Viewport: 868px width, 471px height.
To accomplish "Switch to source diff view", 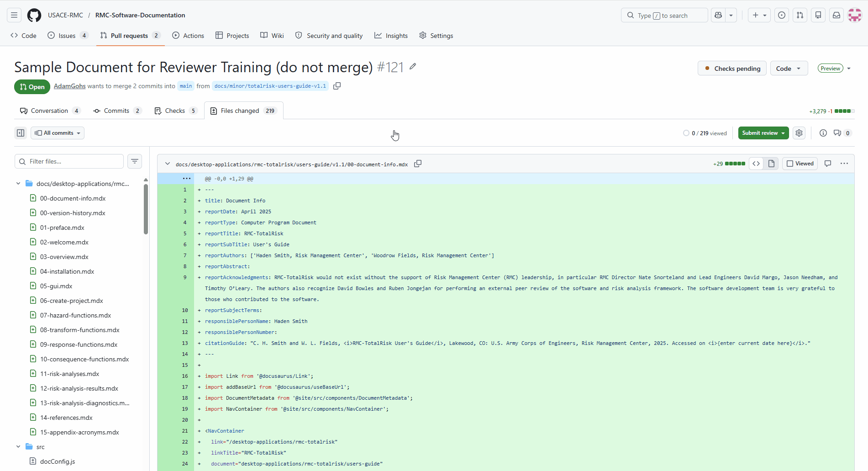I will point(756,164).
